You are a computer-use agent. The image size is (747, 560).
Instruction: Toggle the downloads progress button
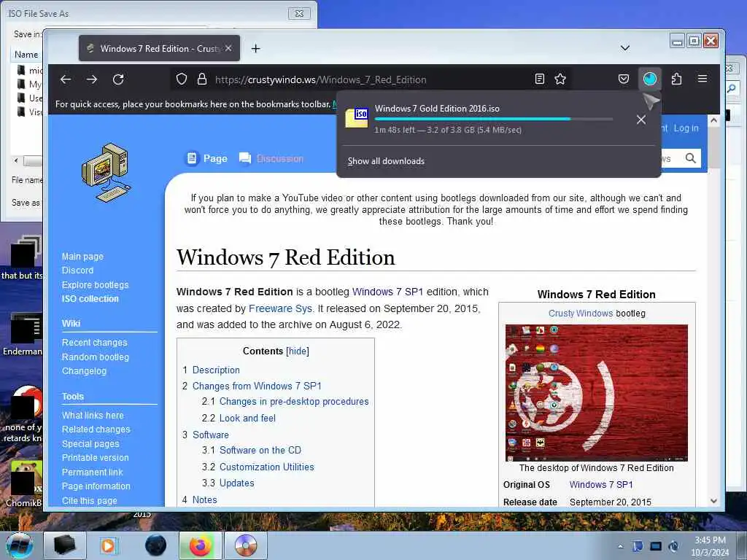[650, 79]
